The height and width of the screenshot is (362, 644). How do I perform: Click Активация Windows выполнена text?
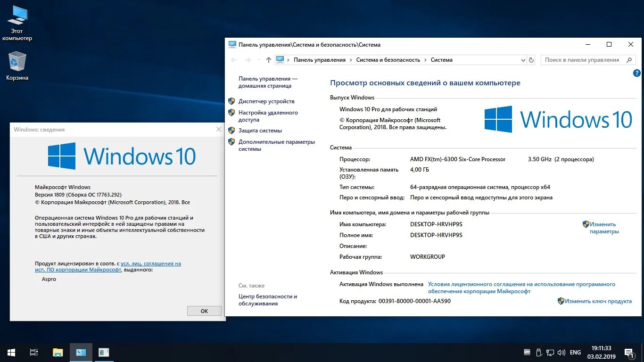click(381, 284)
